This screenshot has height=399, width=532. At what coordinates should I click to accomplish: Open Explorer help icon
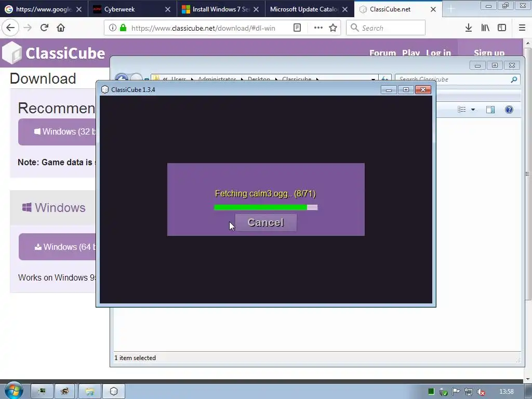(509, 110)
